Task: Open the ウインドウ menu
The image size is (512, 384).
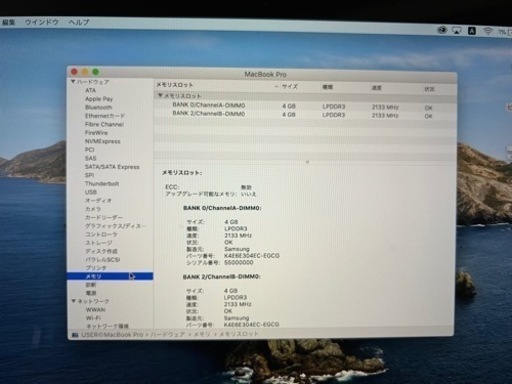Action: [42, 22]
